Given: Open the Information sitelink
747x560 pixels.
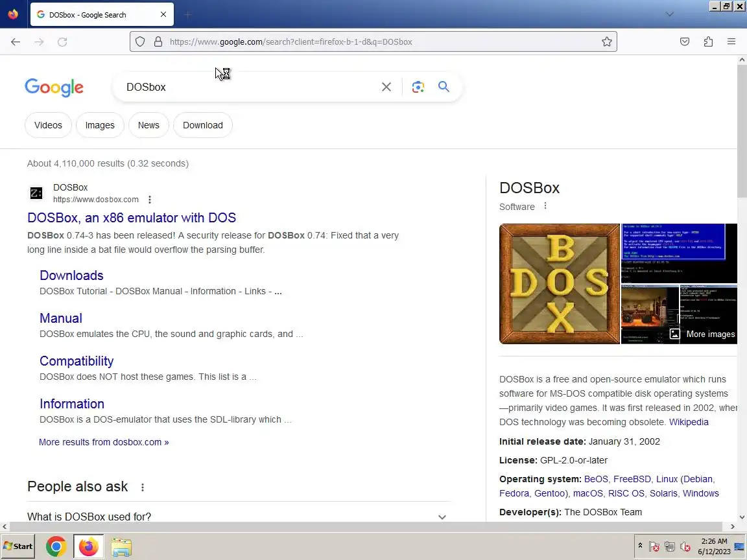Looking at the screenshot, I should (x=72, y=404).
